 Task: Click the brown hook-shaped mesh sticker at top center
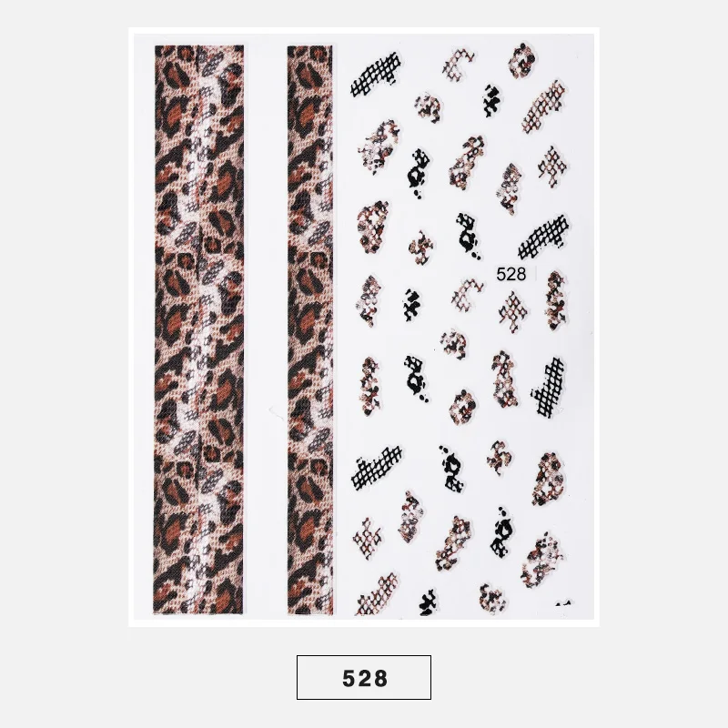[x=459, y=65]
